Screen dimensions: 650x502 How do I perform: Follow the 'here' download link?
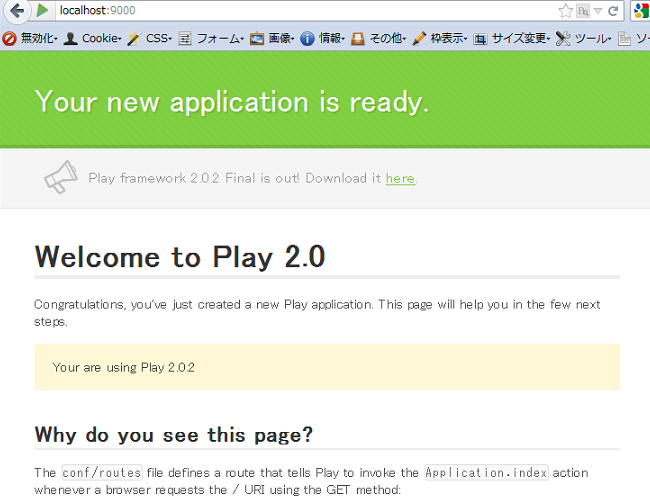pos(400,178)
